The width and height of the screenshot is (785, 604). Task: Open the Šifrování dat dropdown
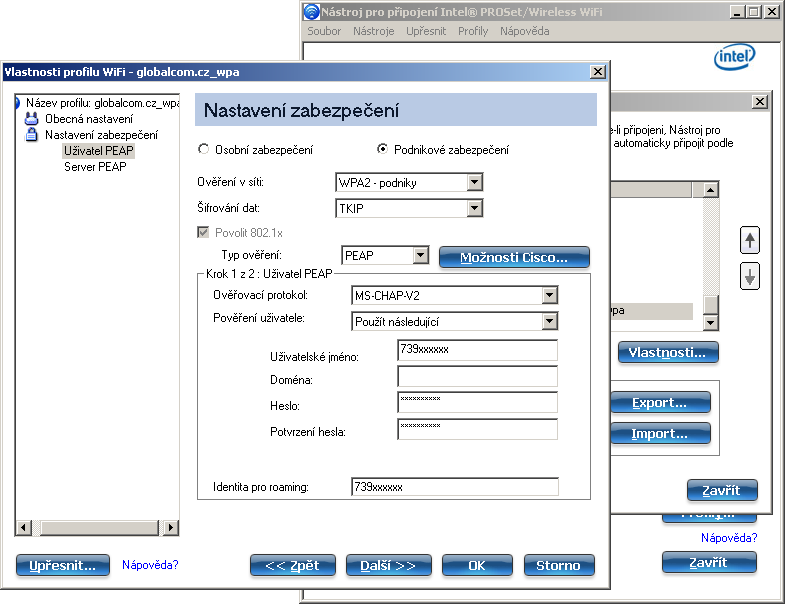pyautogui.click(x=475, y=208)
